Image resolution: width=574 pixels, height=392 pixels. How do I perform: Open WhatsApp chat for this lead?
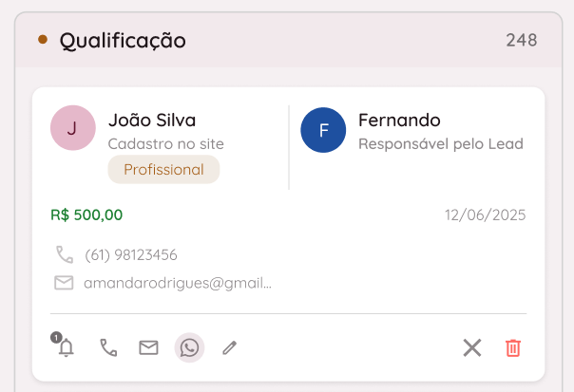[x=190, y=347]
